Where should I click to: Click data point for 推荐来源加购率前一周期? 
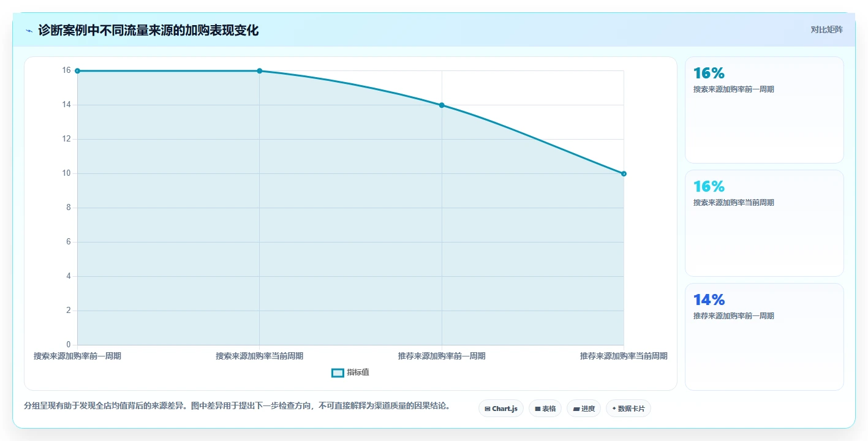coord(442,105)
